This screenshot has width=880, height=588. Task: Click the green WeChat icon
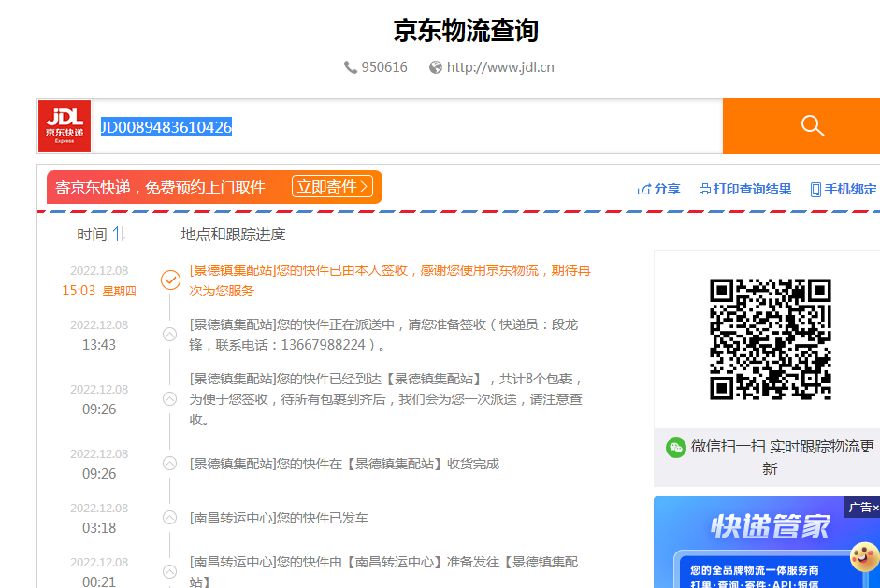point(676,448)
